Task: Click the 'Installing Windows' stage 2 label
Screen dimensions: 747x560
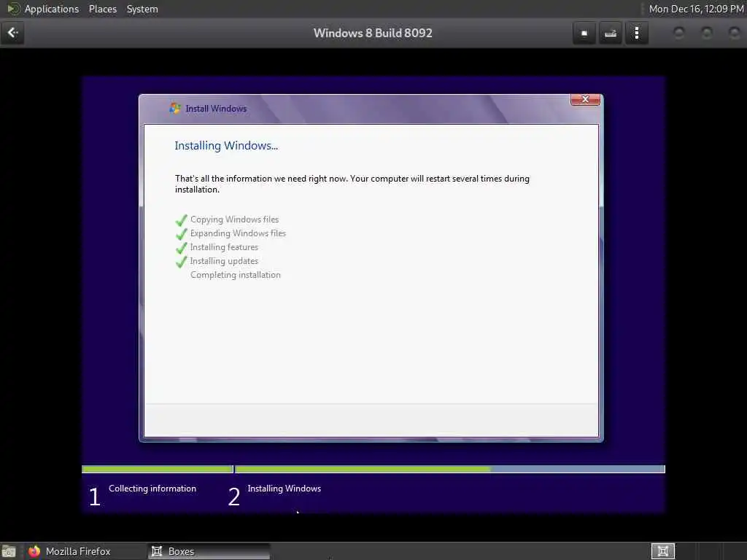Action: (x=284, y=489)
